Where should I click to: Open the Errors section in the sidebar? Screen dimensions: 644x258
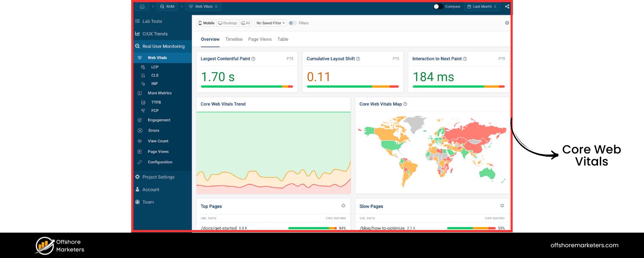[x=153, y=130]
